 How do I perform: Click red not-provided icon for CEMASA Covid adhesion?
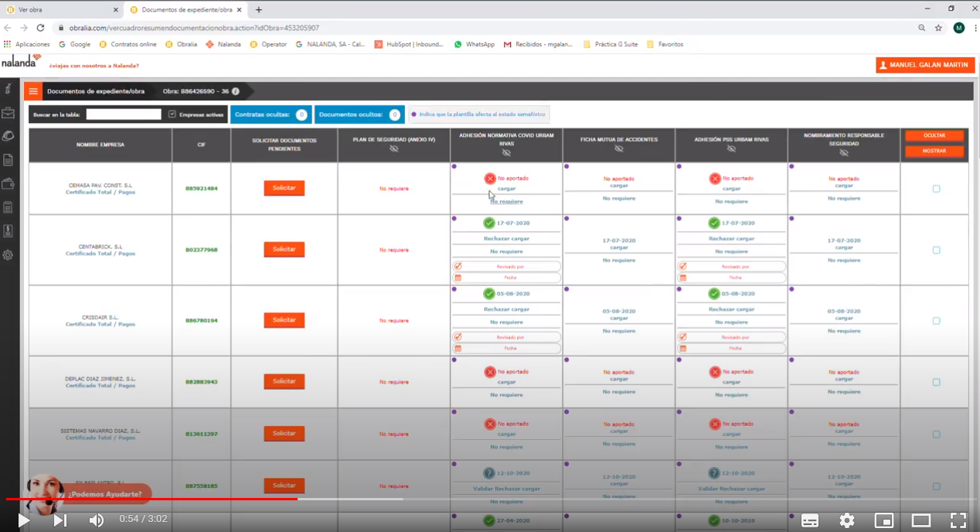(x=490, y=179)
